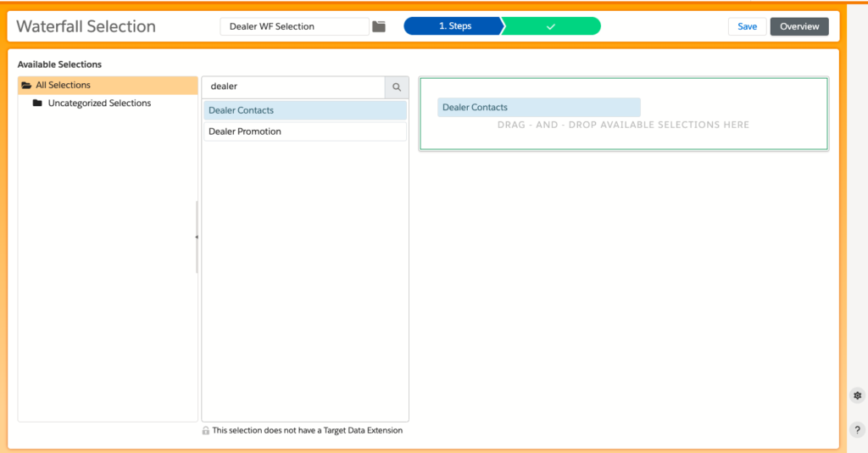
Task: Go to the 1. Steps stage
Action: [x=454, y=26]
